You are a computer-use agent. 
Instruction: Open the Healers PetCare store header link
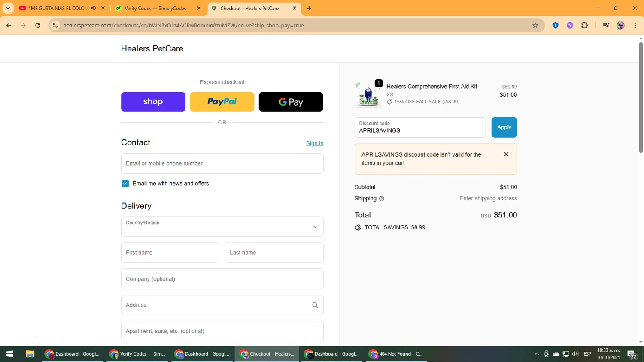(152, 48)
